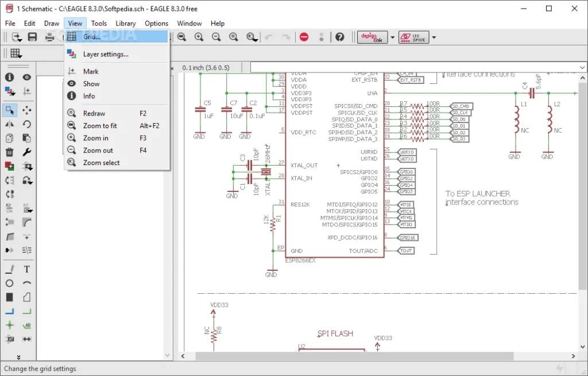Expand the designlink dropdown arrow
The image size is (588, 376).
coord(392,37)
